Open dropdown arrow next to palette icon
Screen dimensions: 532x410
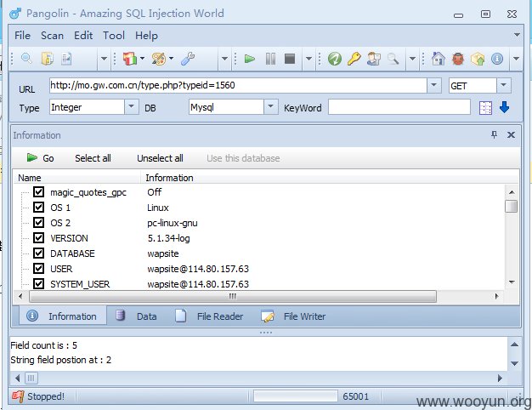pos(172,59)
